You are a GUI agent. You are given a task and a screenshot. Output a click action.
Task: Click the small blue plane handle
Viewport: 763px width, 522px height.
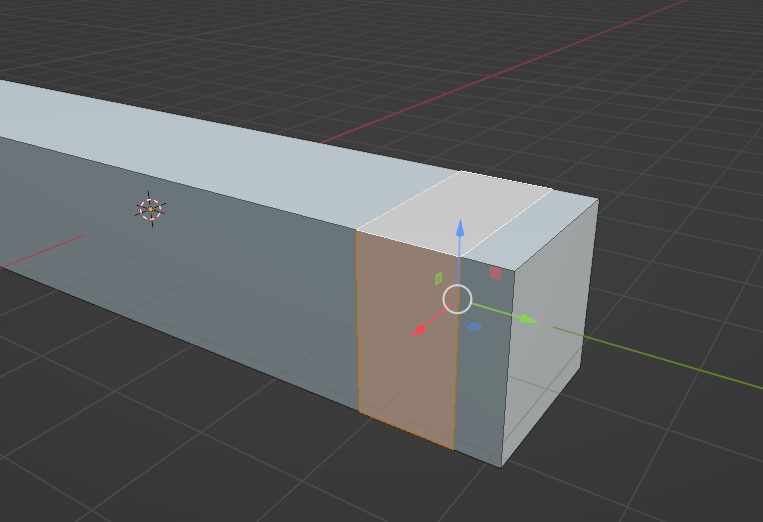pos(474,327)
